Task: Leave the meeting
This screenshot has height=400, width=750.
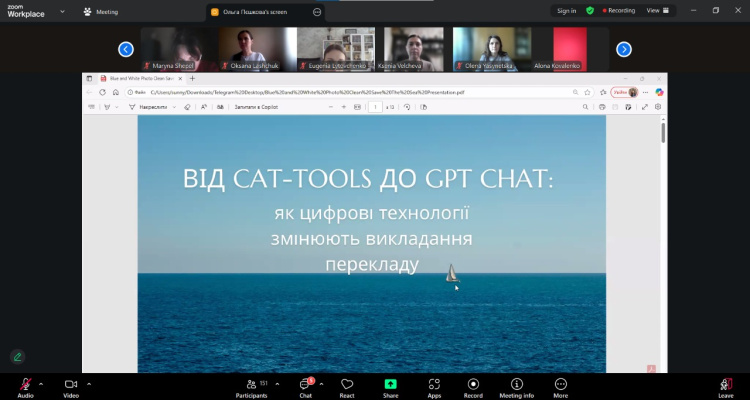Action: (726, 388)
